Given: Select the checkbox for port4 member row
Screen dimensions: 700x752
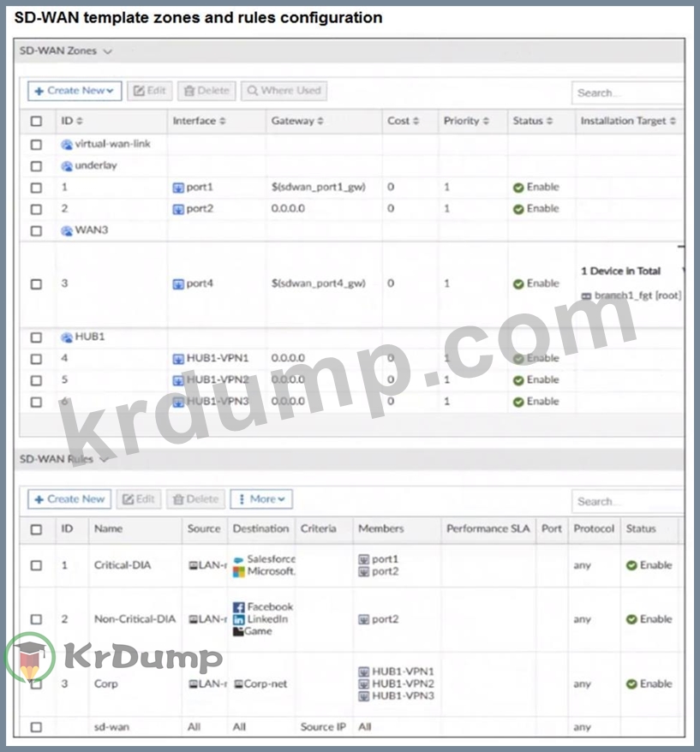Looking at the screenshot, I should [x=36, y=283].
